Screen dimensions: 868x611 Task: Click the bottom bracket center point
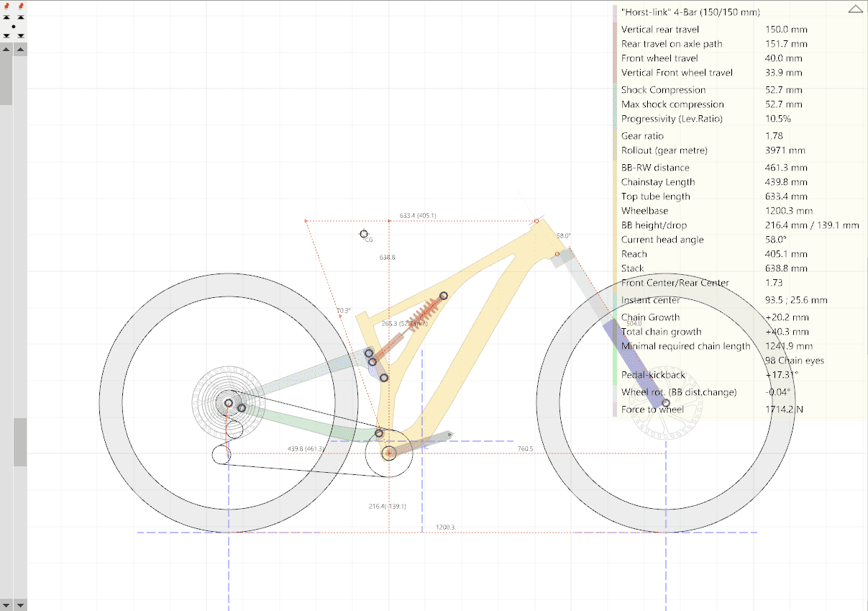pos(389,453)
